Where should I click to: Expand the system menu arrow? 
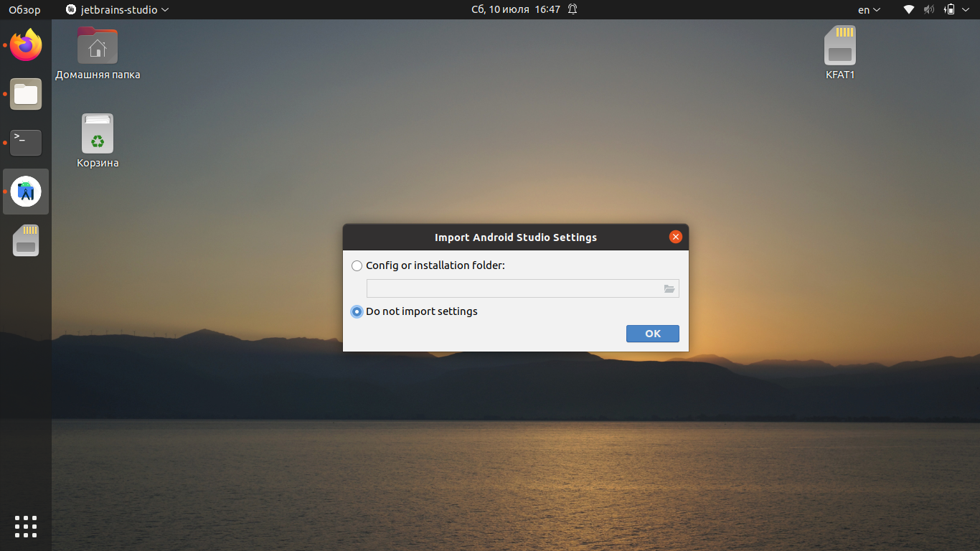point(966,10)
